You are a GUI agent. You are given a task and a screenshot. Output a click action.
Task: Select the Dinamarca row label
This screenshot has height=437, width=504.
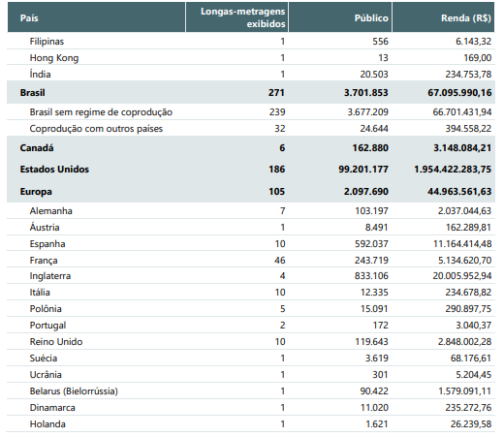(52, 408)
